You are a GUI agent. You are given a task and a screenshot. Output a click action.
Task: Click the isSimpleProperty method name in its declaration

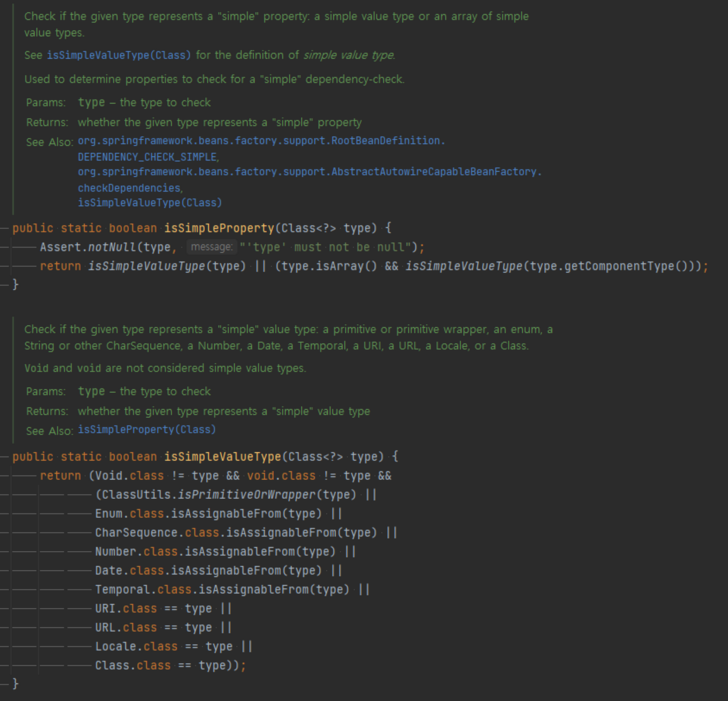219,228
